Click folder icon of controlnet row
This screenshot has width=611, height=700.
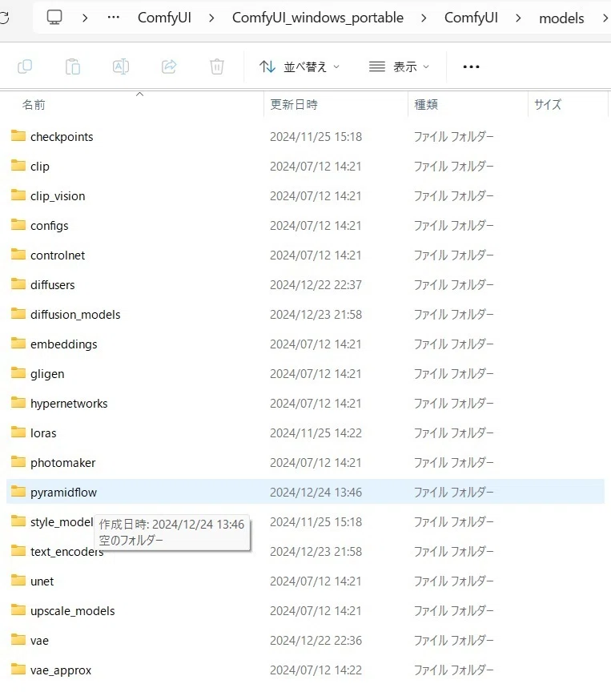pos(18,254)
